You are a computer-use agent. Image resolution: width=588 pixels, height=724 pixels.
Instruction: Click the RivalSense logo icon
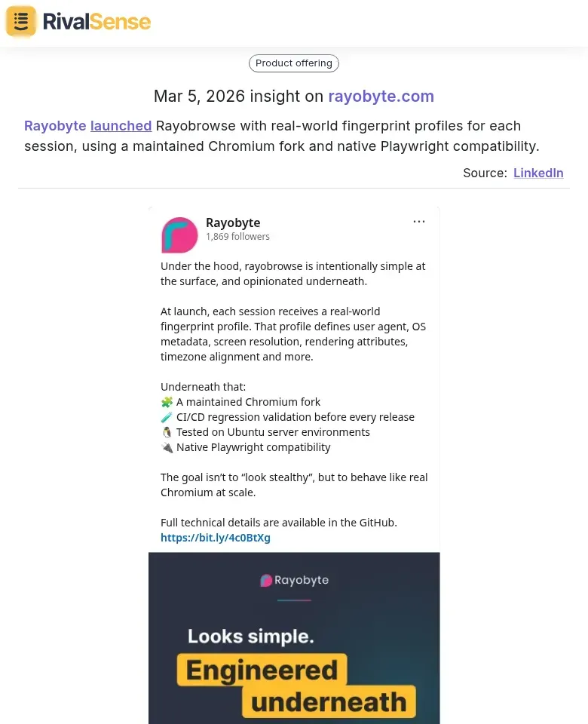pyautogui.click(x=20, y=21)
